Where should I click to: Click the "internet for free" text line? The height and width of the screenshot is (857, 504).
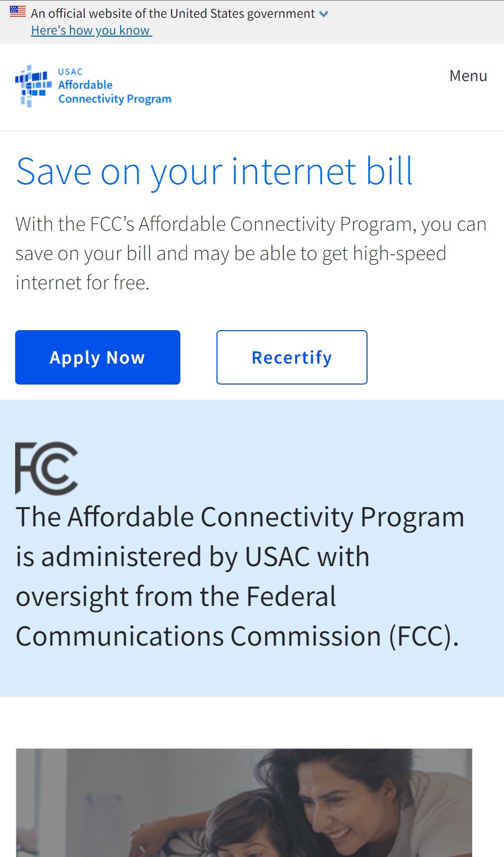click(x=83, y=283)
